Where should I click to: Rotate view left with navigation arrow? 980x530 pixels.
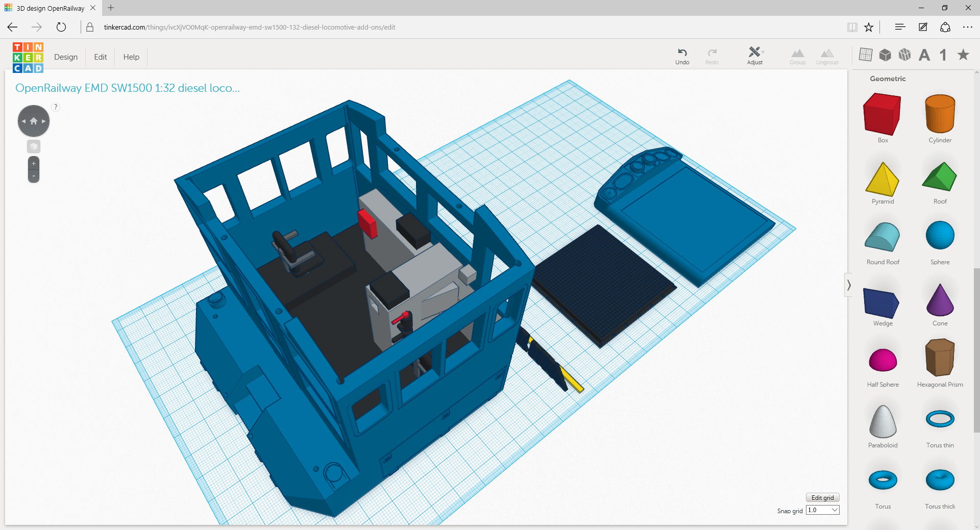23,121
